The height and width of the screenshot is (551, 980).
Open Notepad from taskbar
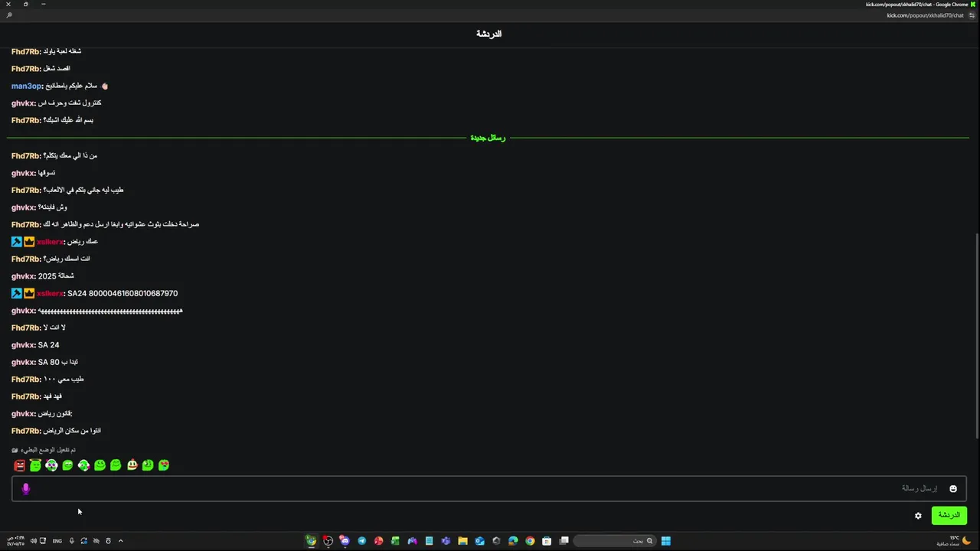[x=429, y=541]
